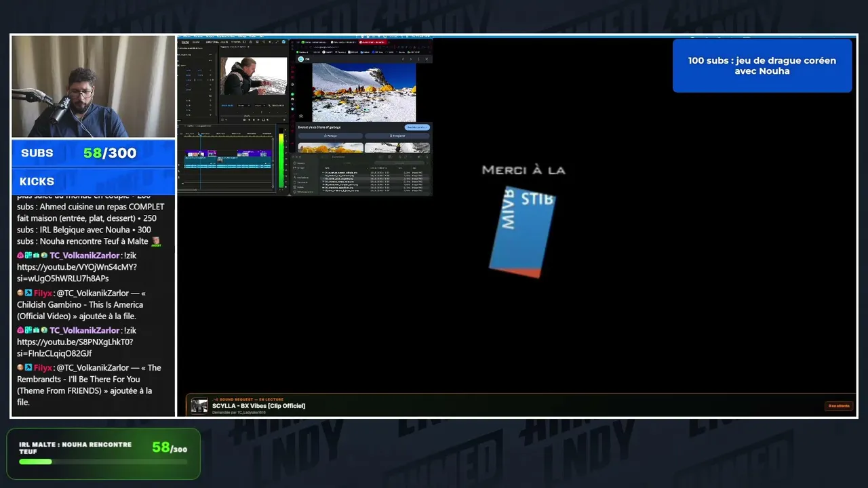Open the youtu.be/VYOjWnS4cMY link in chat
868x488 pixels.
[77, 272]
